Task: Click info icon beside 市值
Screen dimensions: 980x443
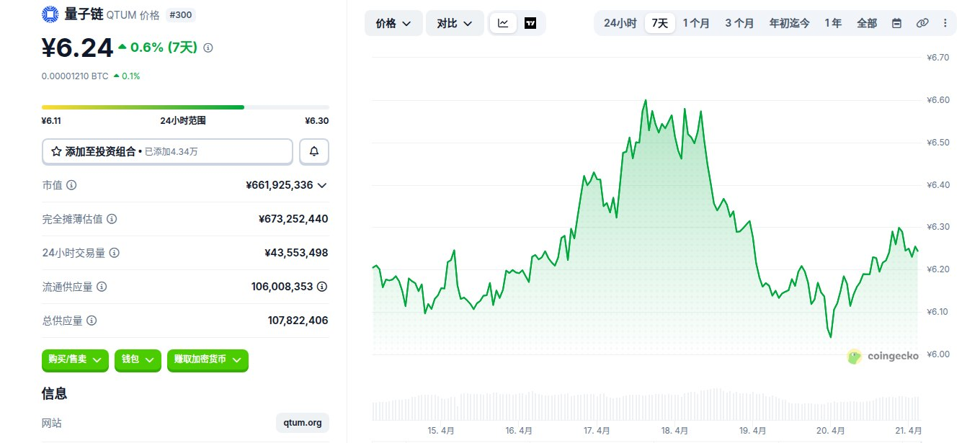Action: 71,185
